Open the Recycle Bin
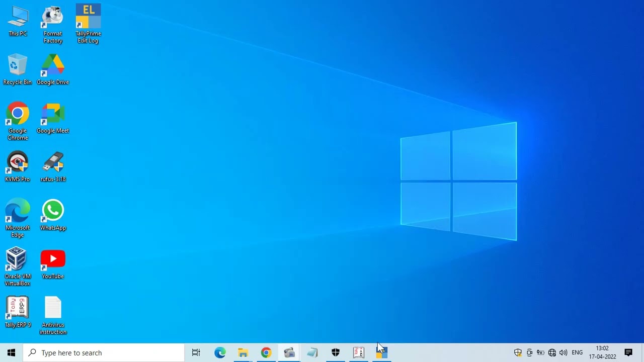 pyautogui.click(x=18, y=69)
